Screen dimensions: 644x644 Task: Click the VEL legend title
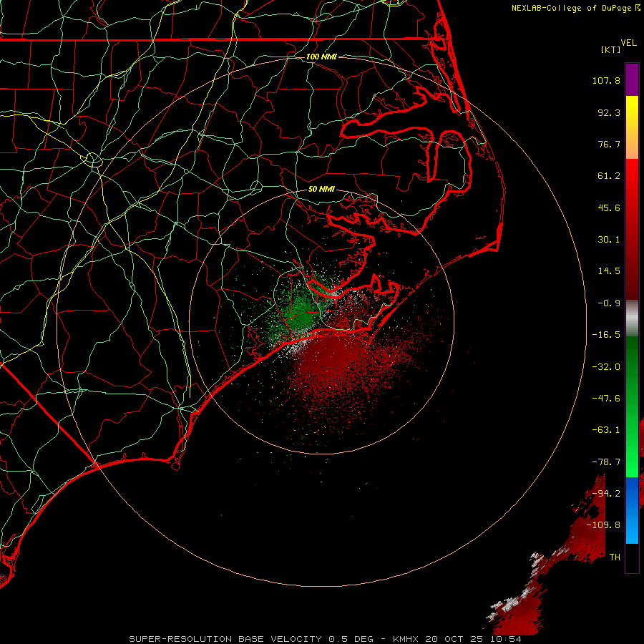pyautogui.click(x=629, y=42)
